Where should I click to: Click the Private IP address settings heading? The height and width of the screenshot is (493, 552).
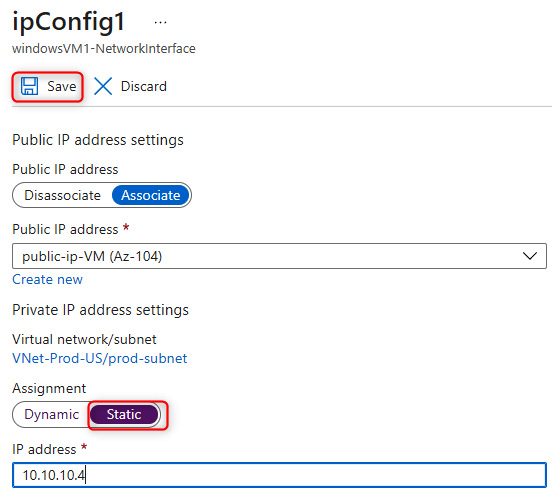tap(100, 310)
